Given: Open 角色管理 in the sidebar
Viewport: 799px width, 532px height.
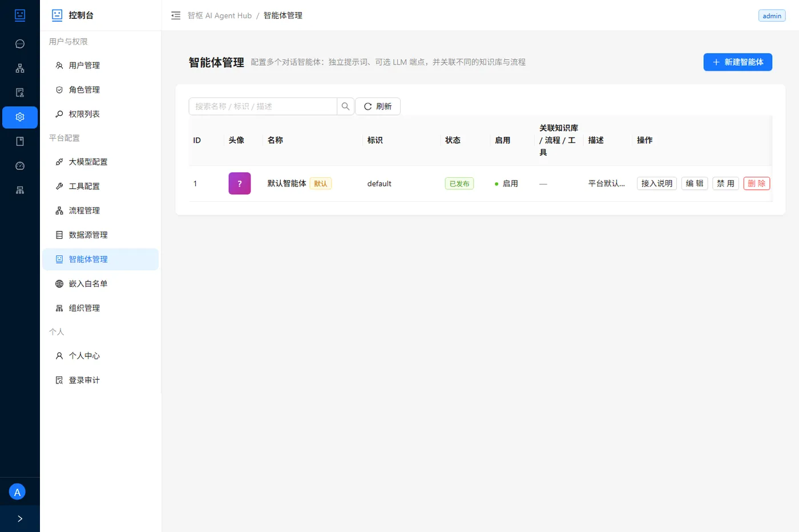Looking at the screenshot, I should click(x=100, y=90).
